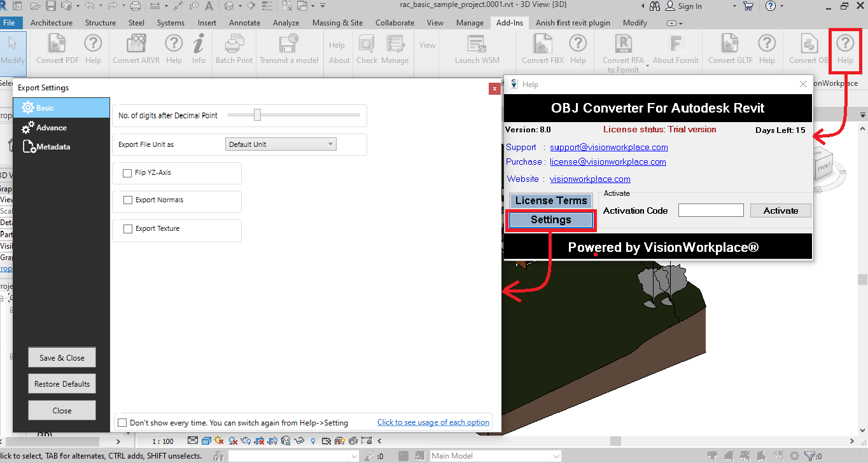Adjust the decimal point digits slider
Image resolution: width=868 pixels, height=463 pixels.
(x=257, y=114)
